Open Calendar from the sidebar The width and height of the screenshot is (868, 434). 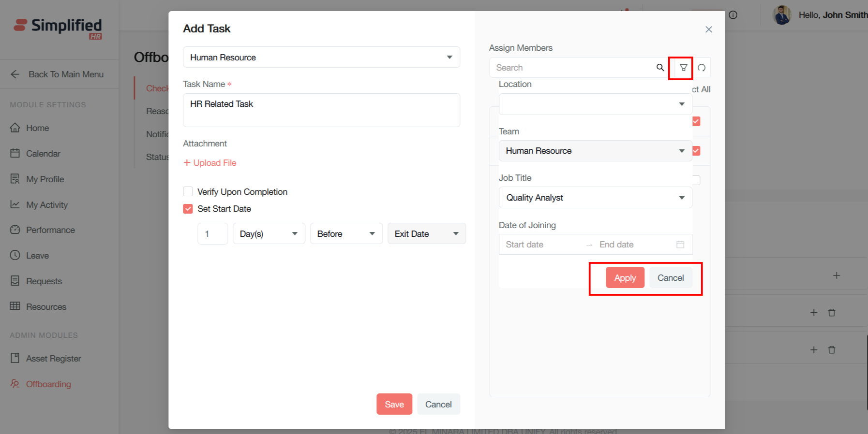(x=43, y=154)
